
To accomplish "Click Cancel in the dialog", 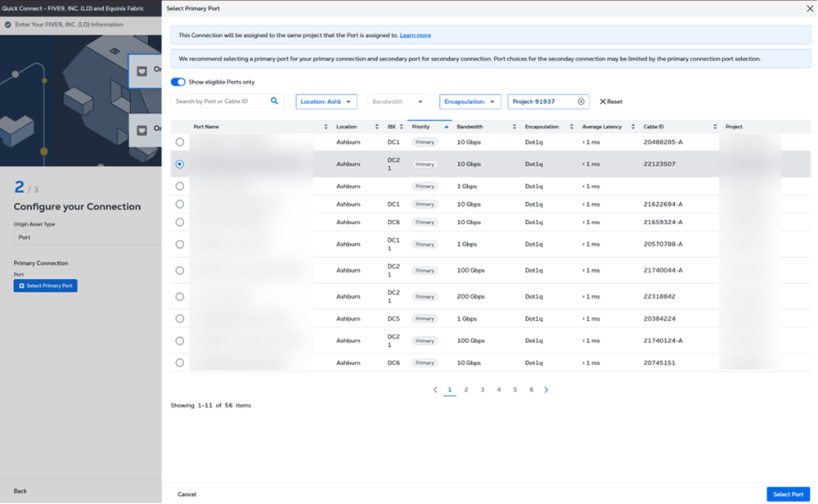I will [187, 494].
